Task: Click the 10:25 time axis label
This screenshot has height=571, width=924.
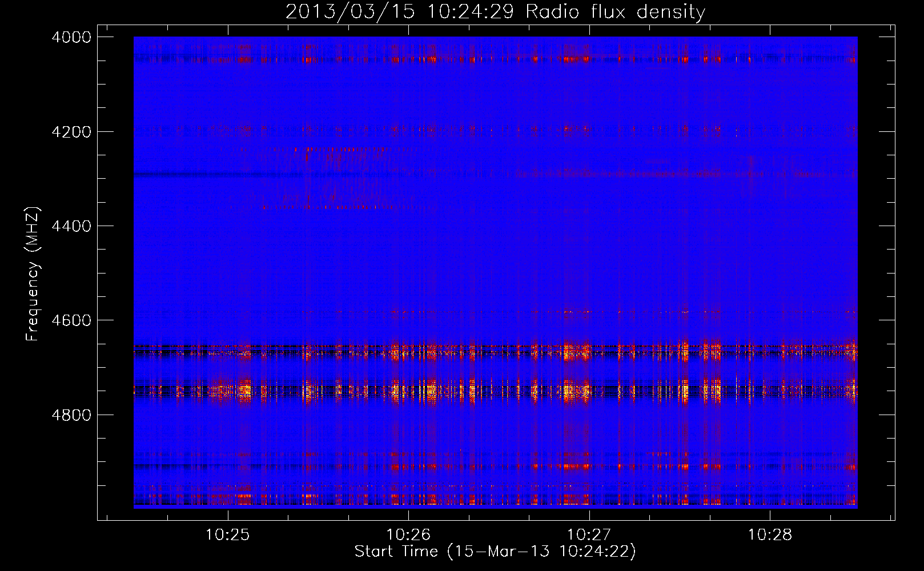Action: tap(228, 535)
